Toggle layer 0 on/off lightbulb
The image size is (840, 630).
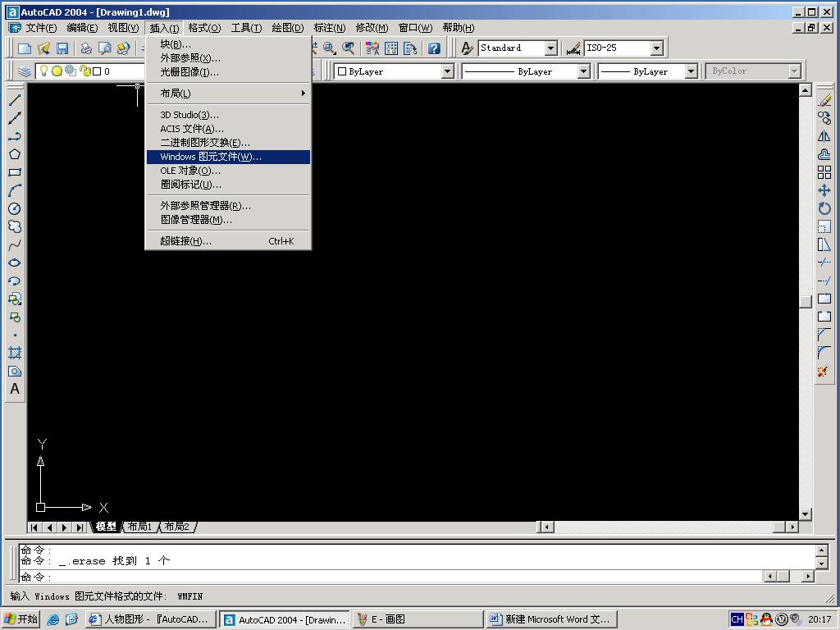click(44, 71)
